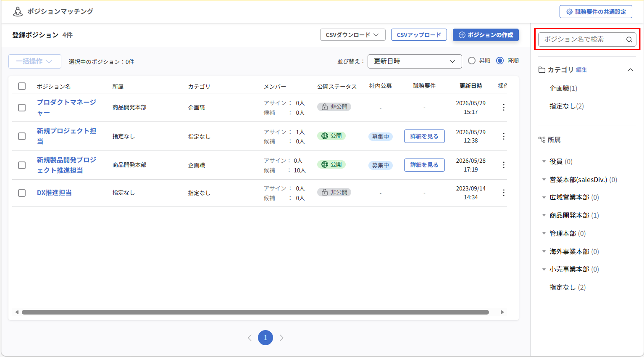Click the 2023/09/14 14:34 date cell
This screenshot has height=357, width=644.
(471, 193)
